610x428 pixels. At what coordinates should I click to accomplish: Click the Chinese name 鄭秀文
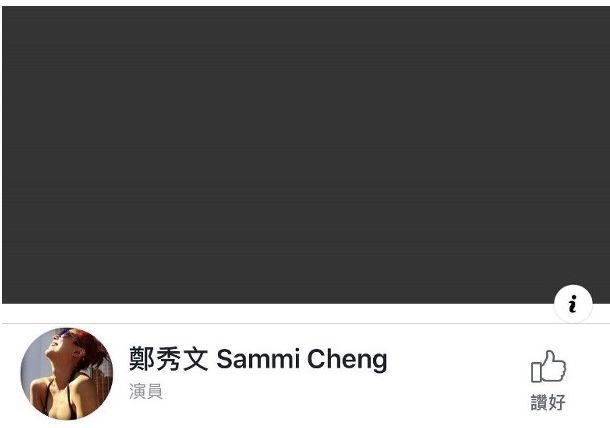pos(168,359)
